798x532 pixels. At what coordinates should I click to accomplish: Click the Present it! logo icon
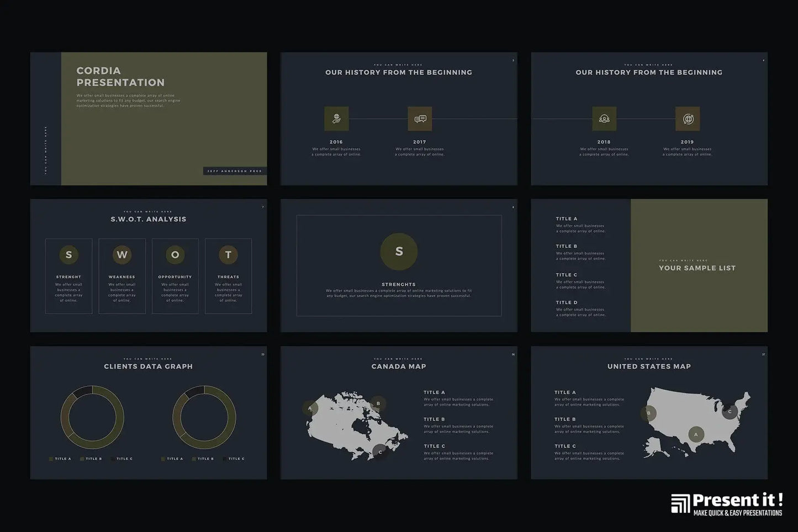(680, 504)
